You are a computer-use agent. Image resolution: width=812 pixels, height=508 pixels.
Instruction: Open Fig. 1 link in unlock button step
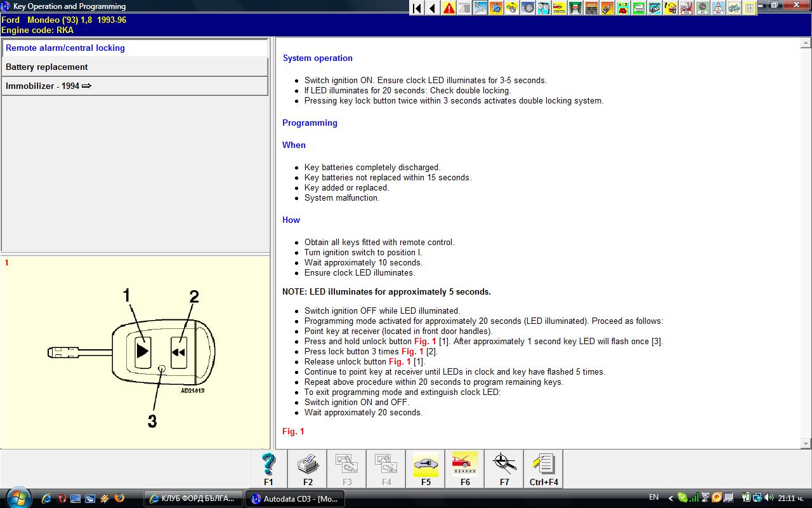pos(425,341)
